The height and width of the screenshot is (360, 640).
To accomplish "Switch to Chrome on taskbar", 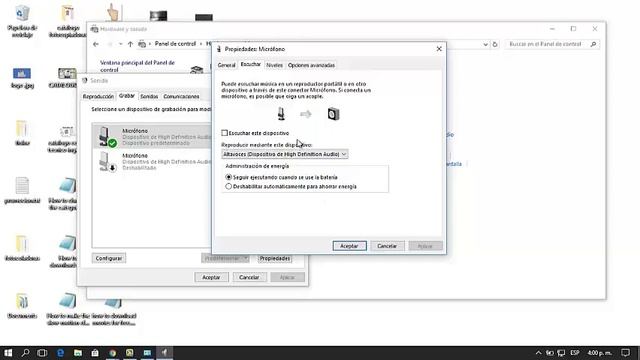I will [113, 353].
